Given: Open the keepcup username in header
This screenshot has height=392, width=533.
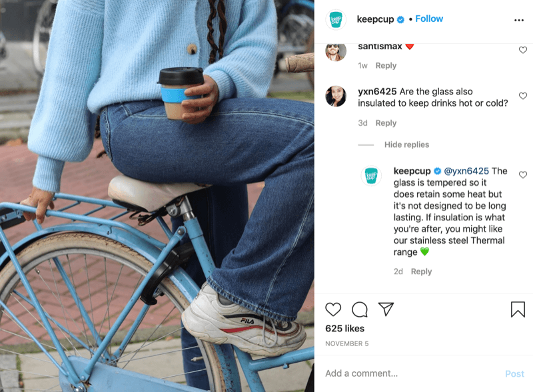Looking at the screenshot, I should pos(375,19).
